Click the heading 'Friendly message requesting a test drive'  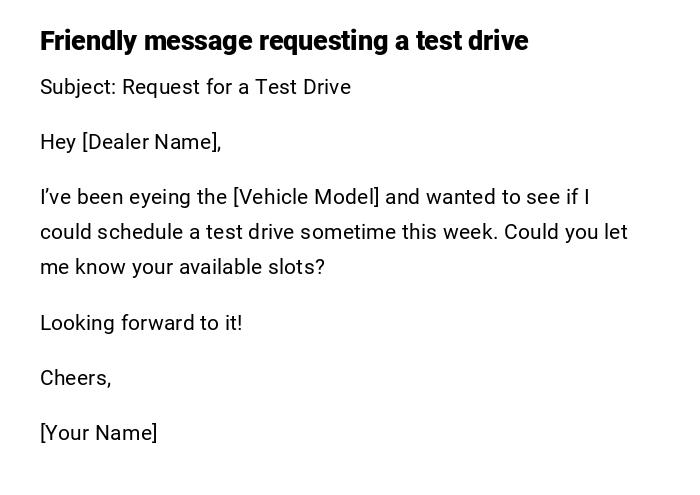point(284,41)
